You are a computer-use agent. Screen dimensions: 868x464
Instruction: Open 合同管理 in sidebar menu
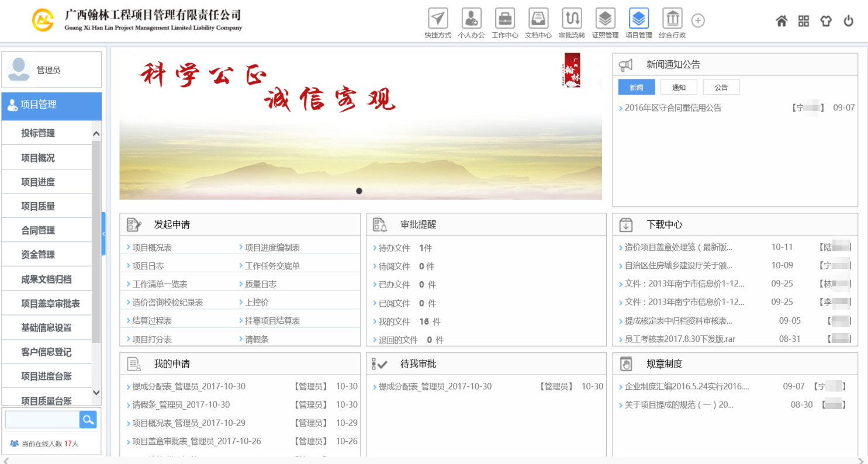coord(38,230)
